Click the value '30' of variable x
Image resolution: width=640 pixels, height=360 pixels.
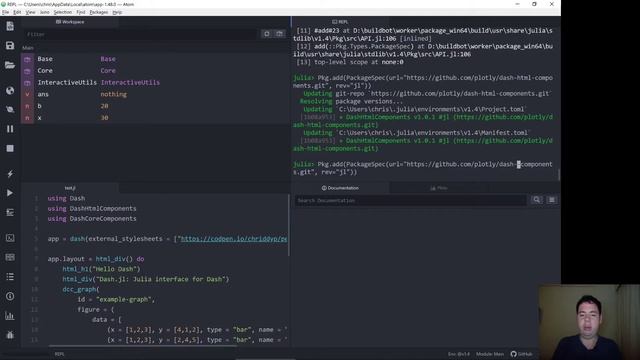point(104,118)
